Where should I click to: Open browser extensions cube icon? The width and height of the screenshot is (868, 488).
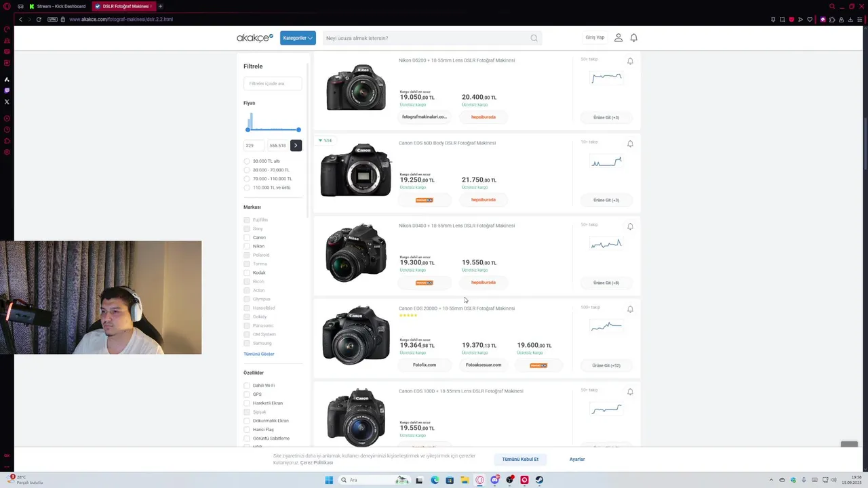pos(832,20)
